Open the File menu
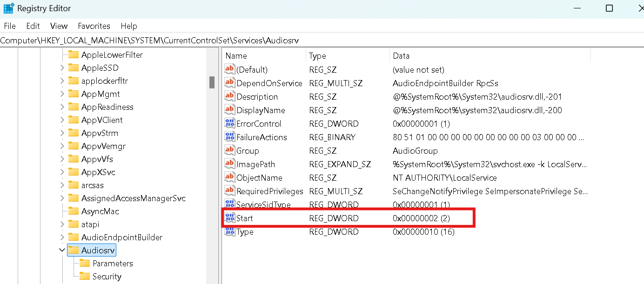The image size is (644, 284). click(x=9, y=26)
